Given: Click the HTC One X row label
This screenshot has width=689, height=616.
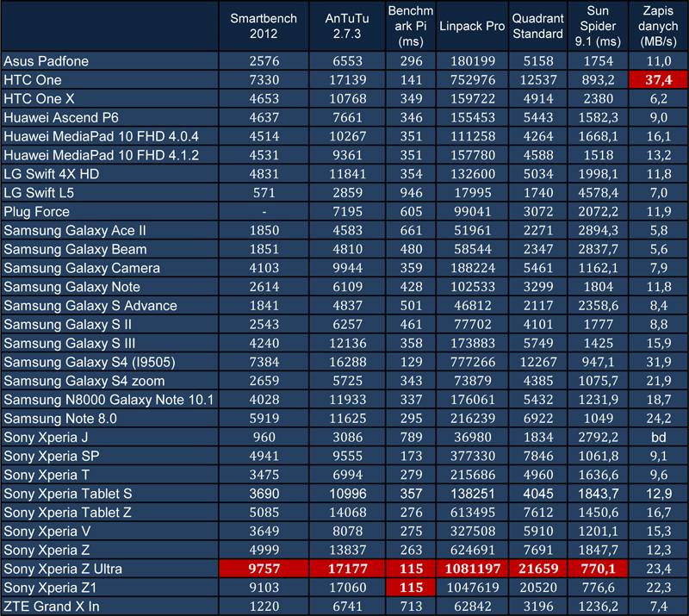Looking at the screenshot, I should click(x=39, y=98).
